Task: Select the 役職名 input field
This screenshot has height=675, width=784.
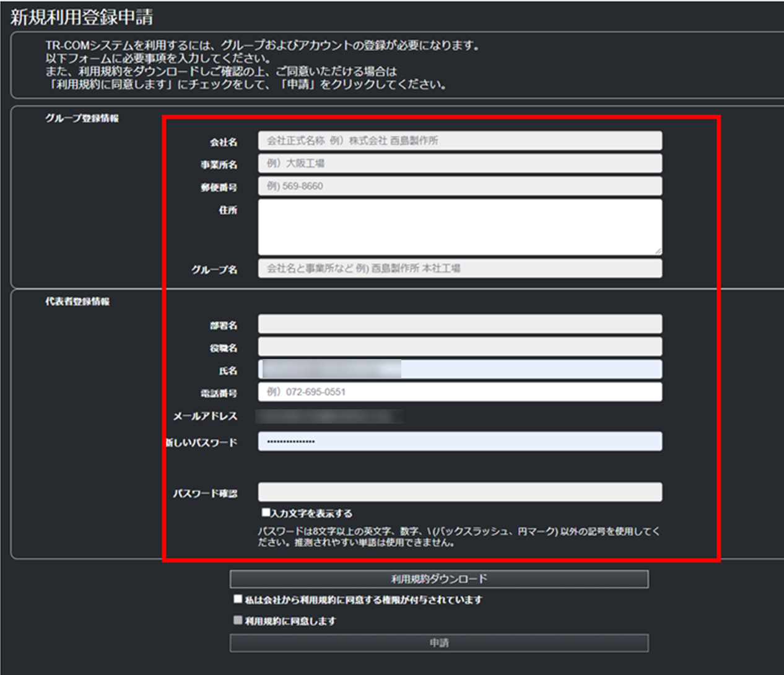Action: [460, 347]
